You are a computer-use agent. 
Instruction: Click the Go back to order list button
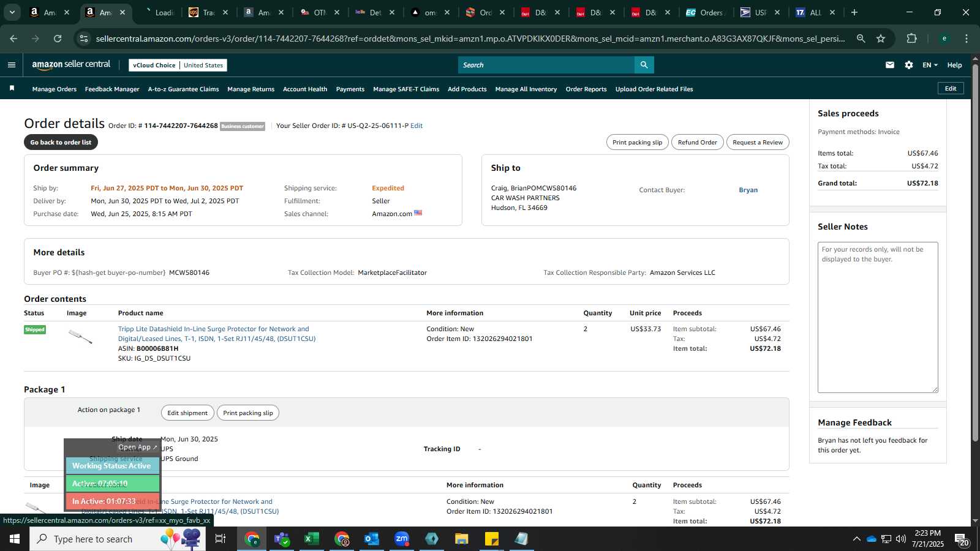pos(61,142)
